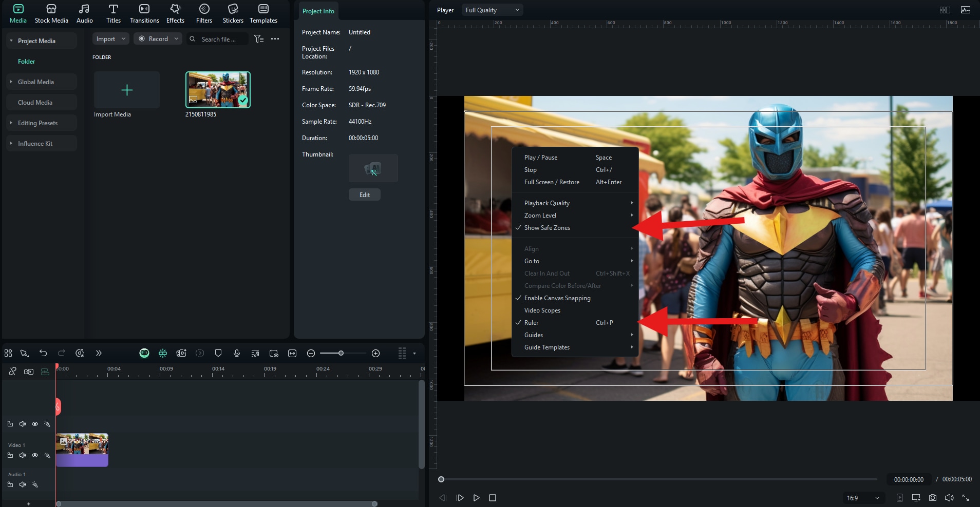The width and height of the screenshot is (980, 507).
Task: Toggle Show Safe Zones in context menu
Action: (x=575, y=228)
